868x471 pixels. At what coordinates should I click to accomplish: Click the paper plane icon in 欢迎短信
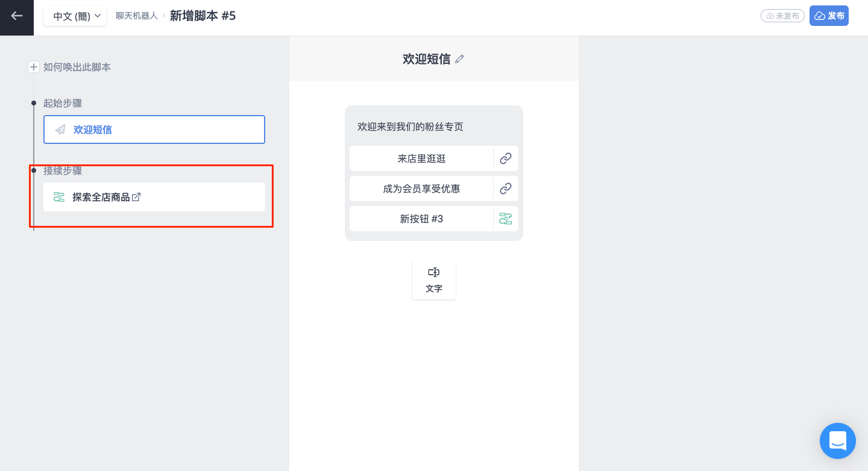tap(60, 129)
